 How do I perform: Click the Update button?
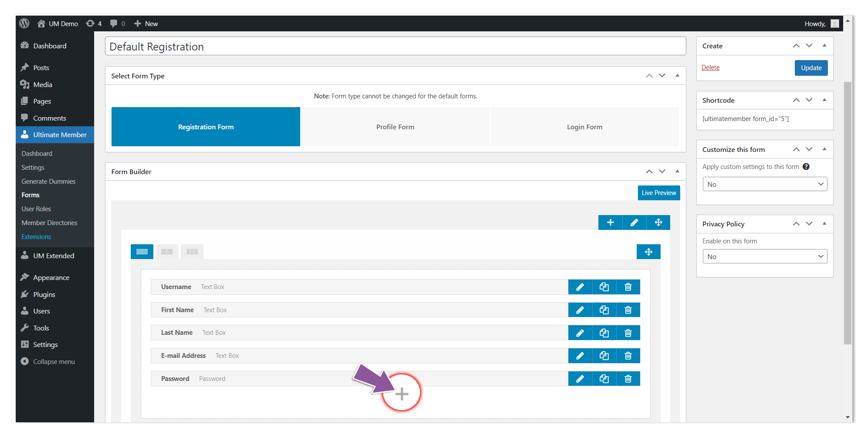(x=811, y=68)
